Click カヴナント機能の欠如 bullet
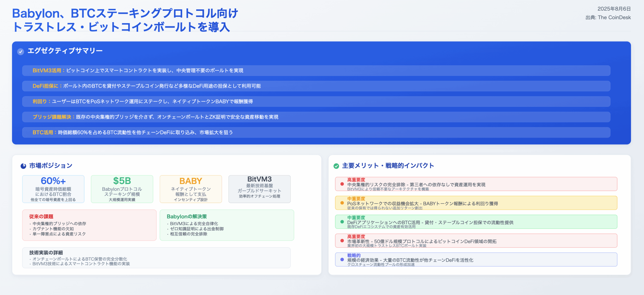 (x=53, y=229)
